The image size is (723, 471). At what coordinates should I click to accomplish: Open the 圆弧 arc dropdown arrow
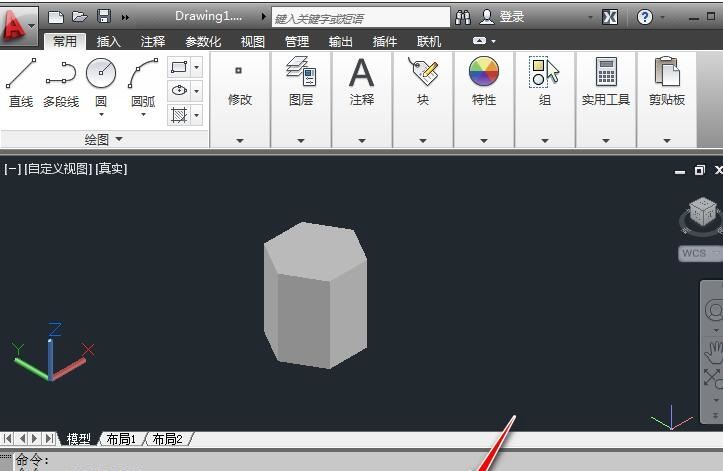(x=143, y=114)
